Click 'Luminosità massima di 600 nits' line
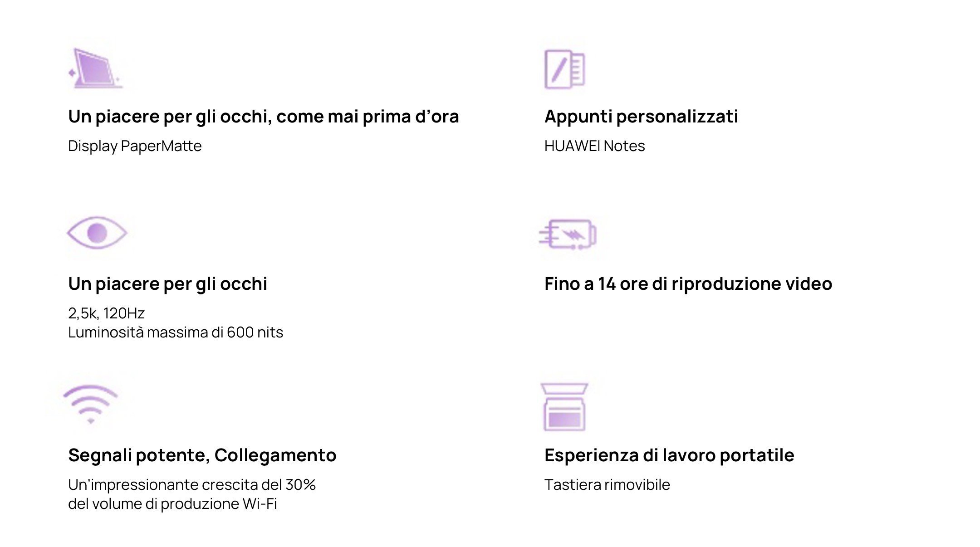 pyautogui.click(x=176, y=332)
